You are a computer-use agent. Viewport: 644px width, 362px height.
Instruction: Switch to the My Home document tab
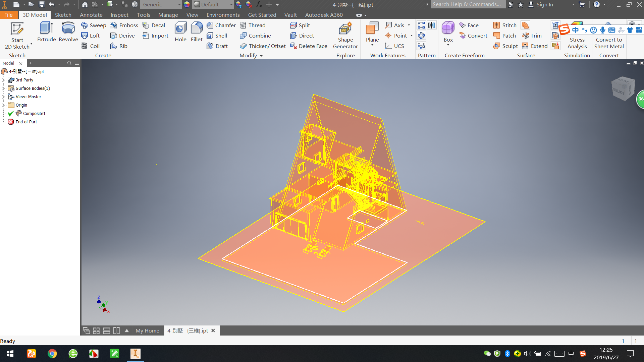147,330
